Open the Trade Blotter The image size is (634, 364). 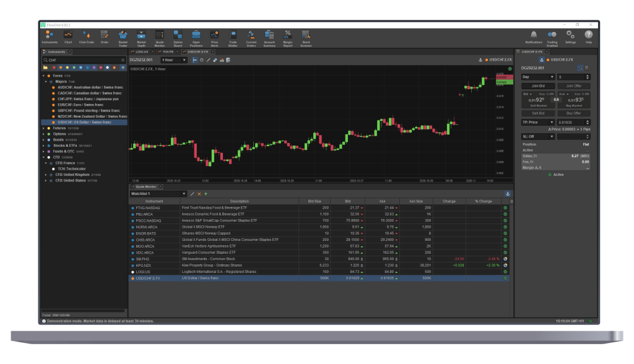coord(233,38)
